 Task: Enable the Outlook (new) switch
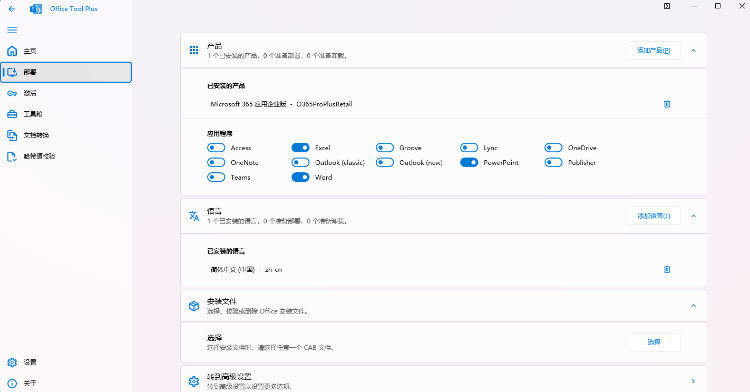[x=385, y=163]
